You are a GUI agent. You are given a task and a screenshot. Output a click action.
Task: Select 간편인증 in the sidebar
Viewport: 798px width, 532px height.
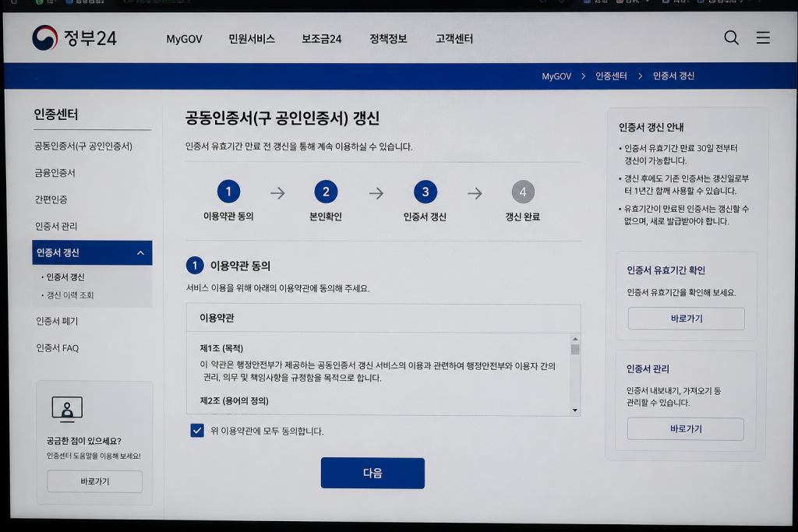tap(51, 199)
